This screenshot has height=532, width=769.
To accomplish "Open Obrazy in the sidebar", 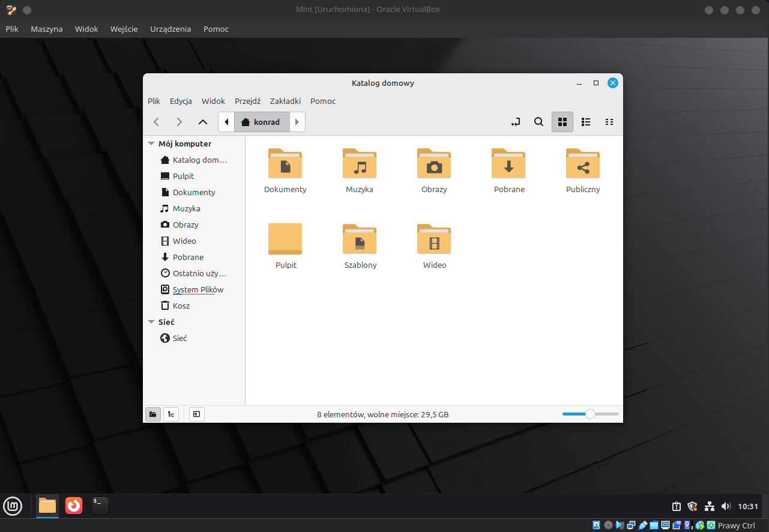I will click(x=194, y=225).
